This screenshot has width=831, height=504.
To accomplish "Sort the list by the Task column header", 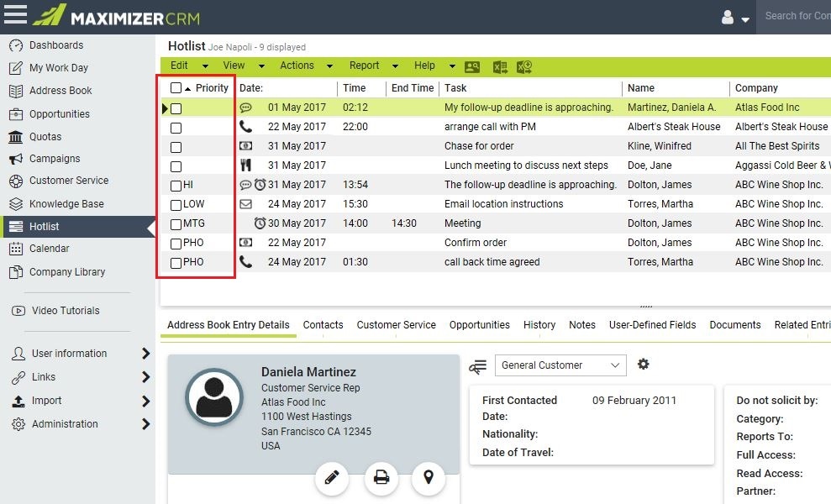I will 455,88.
